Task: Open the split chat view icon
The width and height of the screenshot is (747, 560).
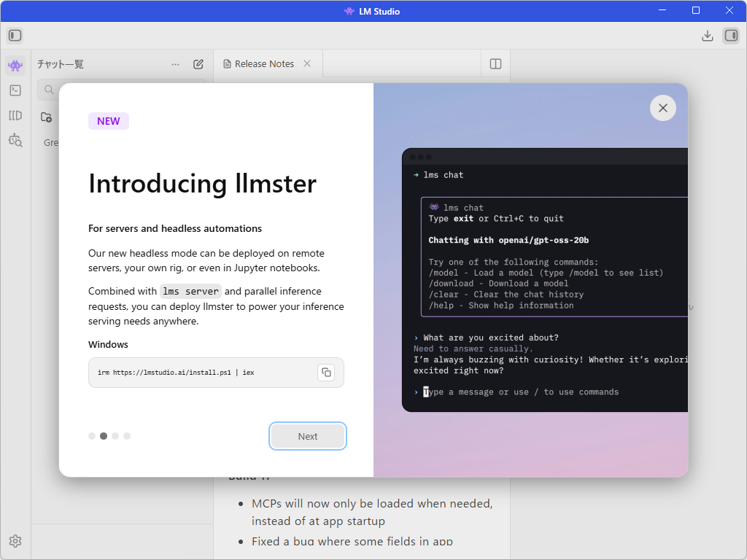Action: click(x=495, y=63)
